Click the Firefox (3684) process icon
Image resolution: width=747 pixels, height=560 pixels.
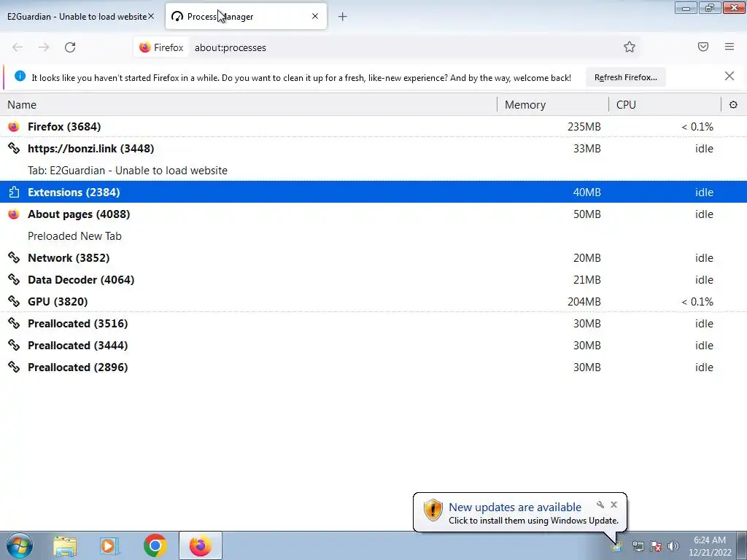tap(14, 127)
